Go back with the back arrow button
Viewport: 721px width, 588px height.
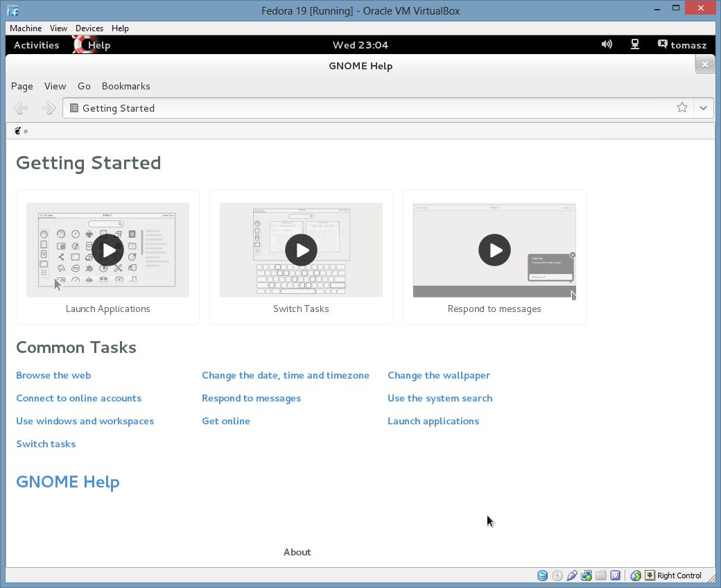coord(21,108)
